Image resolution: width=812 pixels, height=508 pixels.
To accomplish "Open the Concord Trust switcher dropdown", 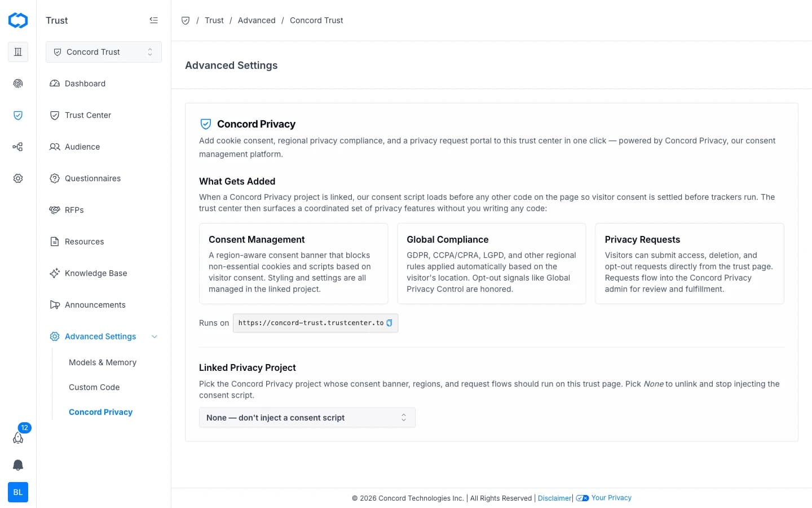I will point(104,52).
